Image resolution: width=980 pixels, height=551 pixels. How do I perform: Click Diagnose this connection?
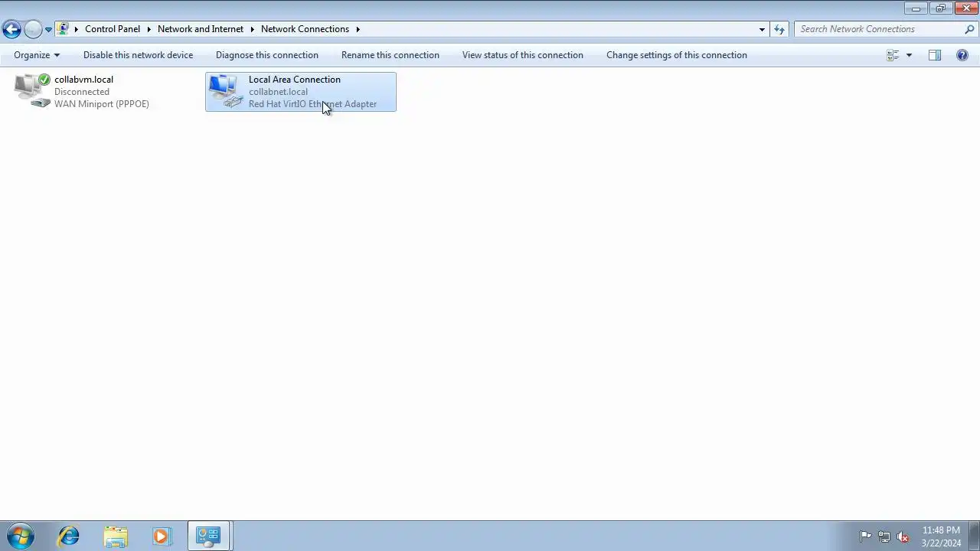tap(266, 55)
